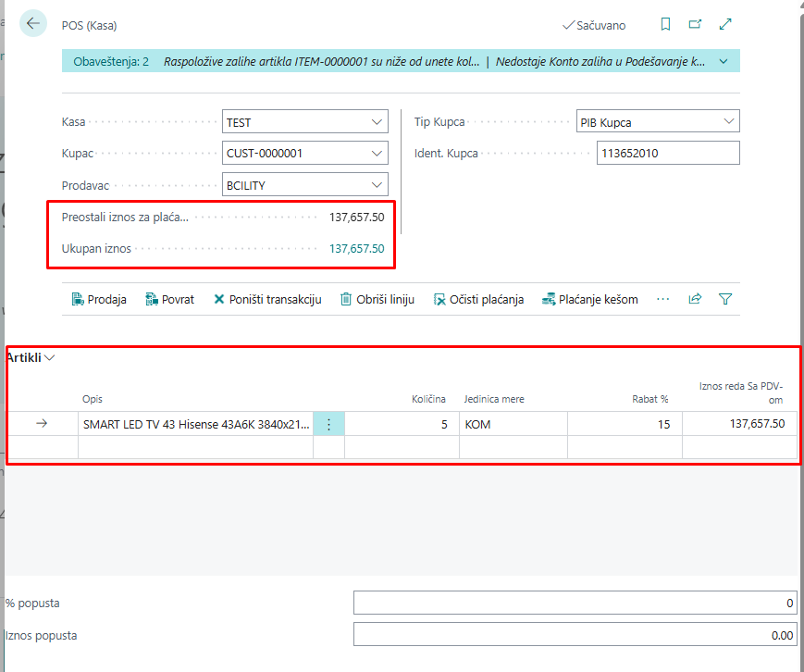Screen dimensions: 804x672
Task: Click the % popusta input field
Action: 575,603
